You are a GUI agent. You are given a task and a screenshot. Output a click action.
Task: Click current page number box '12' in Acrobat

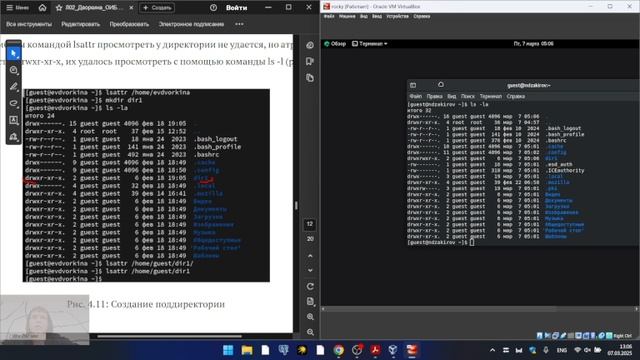(310, 224)
